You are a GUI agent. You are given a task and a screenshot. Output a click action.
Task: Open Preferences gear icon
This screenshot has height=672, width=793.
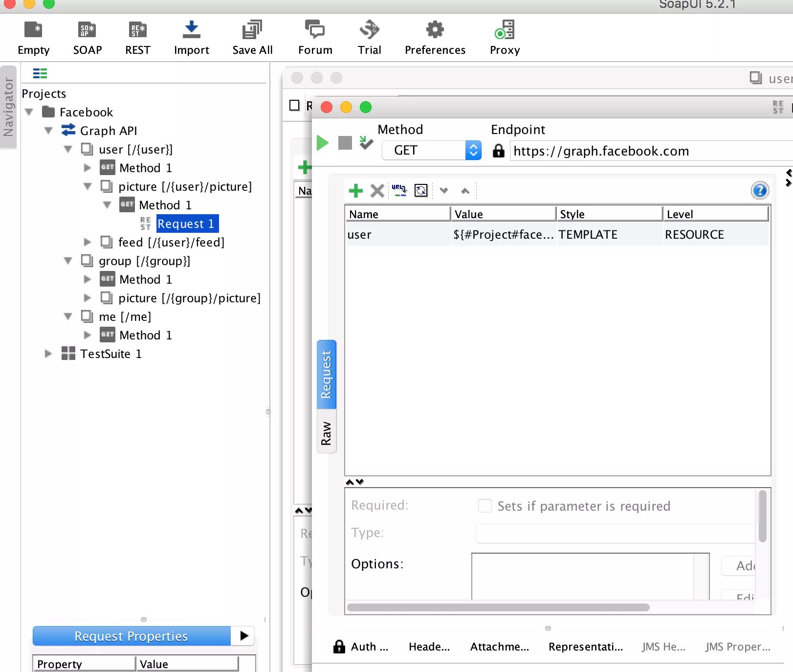click(x=435, y=38)
